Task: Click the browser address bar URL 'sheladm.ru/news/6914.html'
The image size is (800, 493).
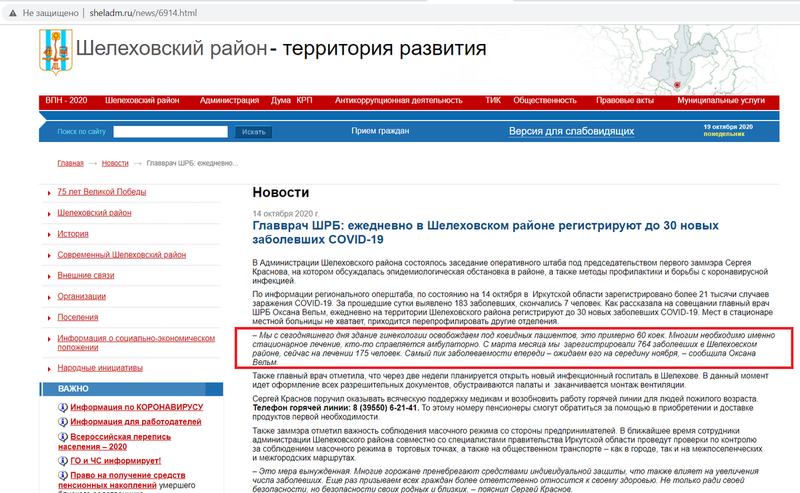Action: 143,13
